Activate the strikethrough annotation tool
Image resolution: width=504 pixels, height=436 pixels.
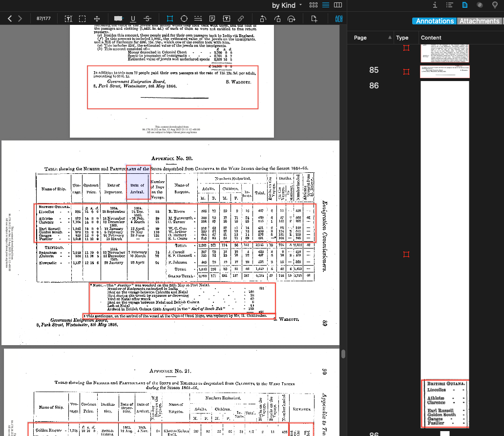tap(147, 19)
